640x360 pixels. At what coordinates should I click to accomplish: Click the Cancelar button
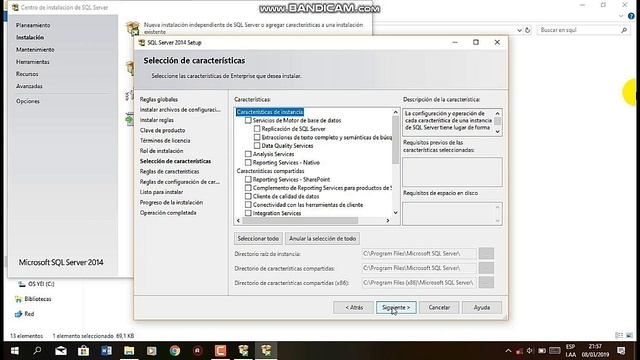[x=439, y=307]
